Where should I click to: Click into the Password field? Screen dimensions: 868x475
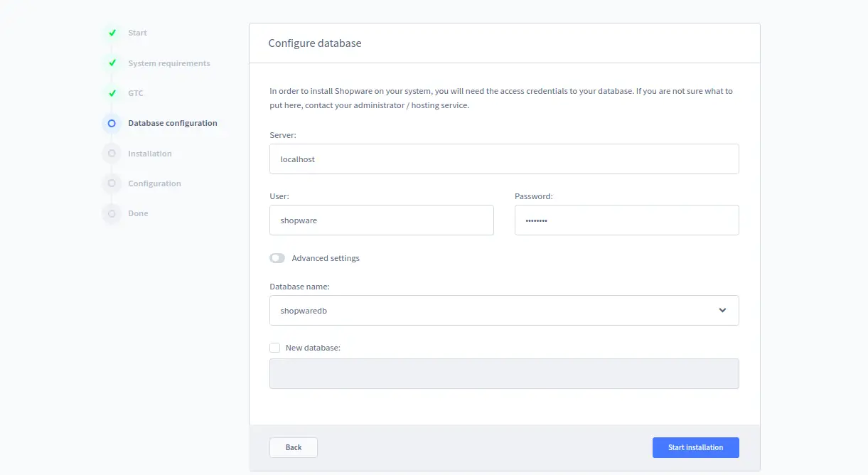point(627,220)
